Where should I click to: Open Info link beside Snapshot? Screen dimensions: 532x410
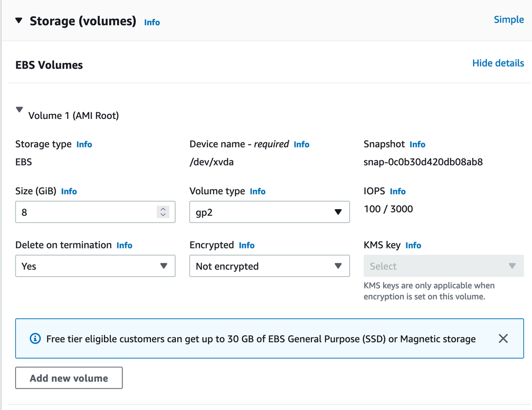tap(417, 145)
